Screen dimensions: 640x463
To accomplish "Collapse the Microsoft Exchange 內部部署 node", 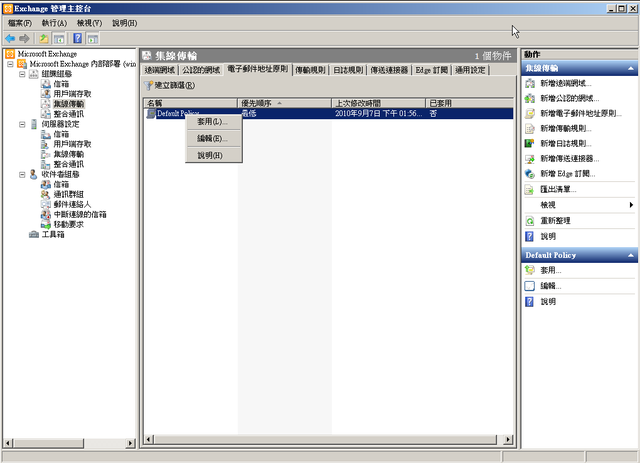I will click(x=10, y=64).
